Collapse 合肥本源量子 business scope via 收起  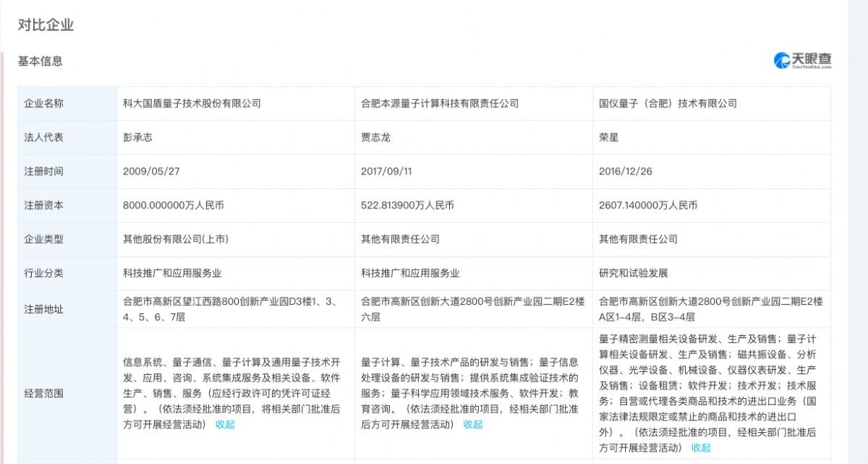pyautogui.click(x=473, y=424)
